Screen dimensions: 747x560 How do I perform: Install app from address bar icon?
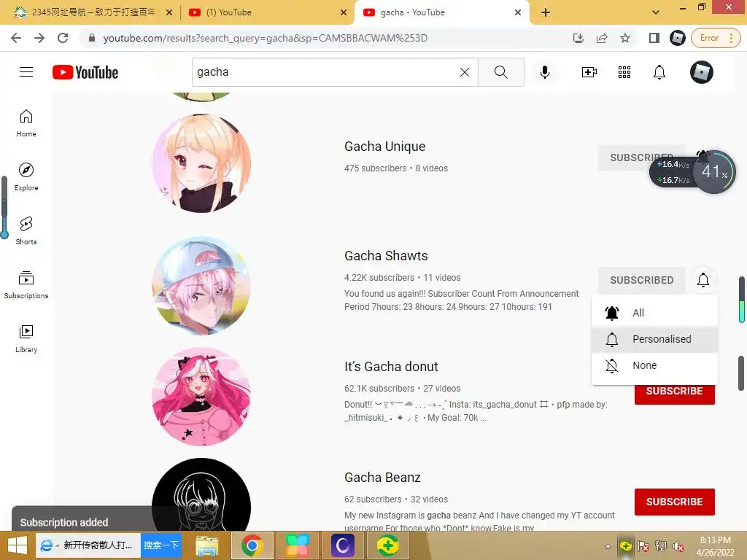point(578,38)
